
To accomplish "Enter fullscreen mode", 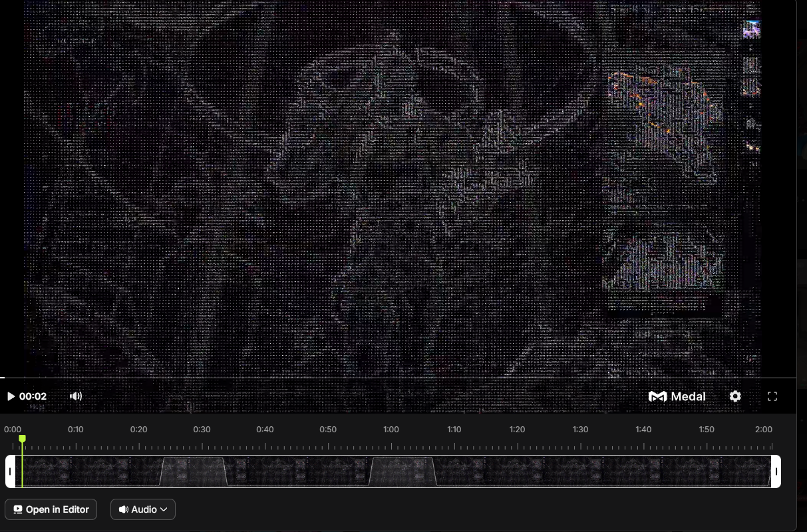I will tap(772, 396).
